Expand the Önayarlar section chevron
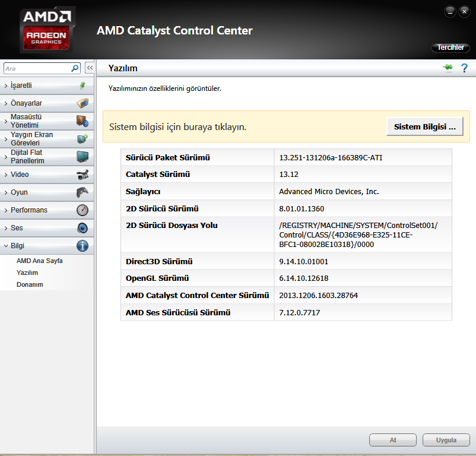The image size is (476, 456). (x=6, y=103)
